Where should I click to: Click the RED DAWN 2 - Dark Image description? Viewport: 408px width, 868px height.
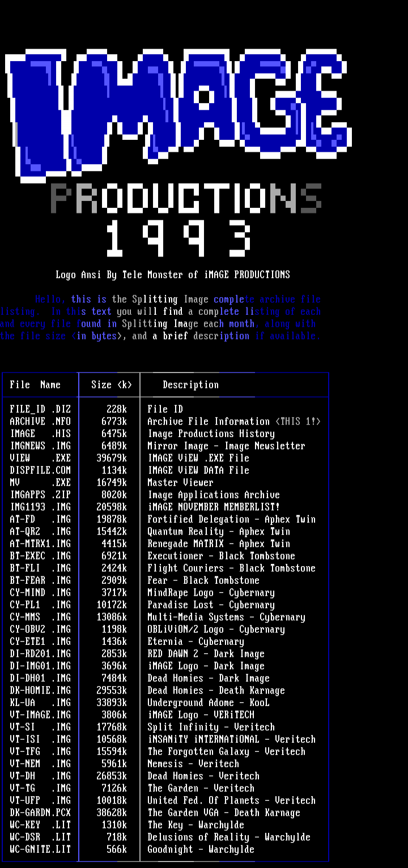click(206, 654)
